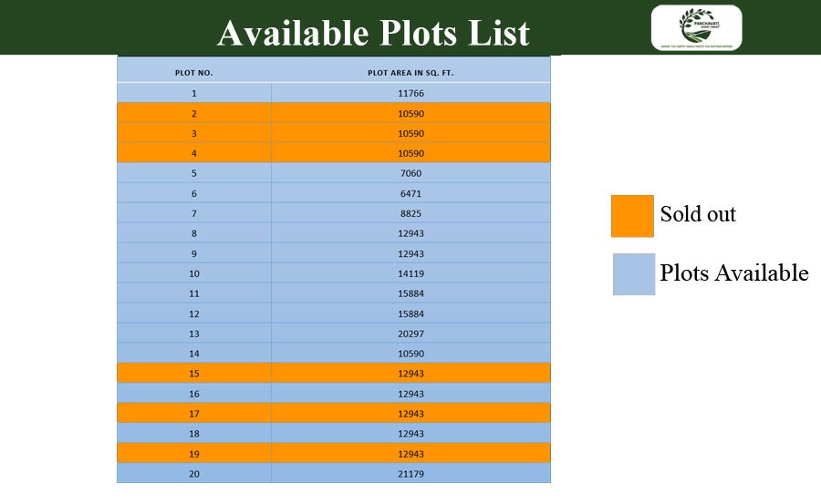Select plot number 5 cell
Screen dimensions: 821x504
pyautogui.click(x=194, y=173)
